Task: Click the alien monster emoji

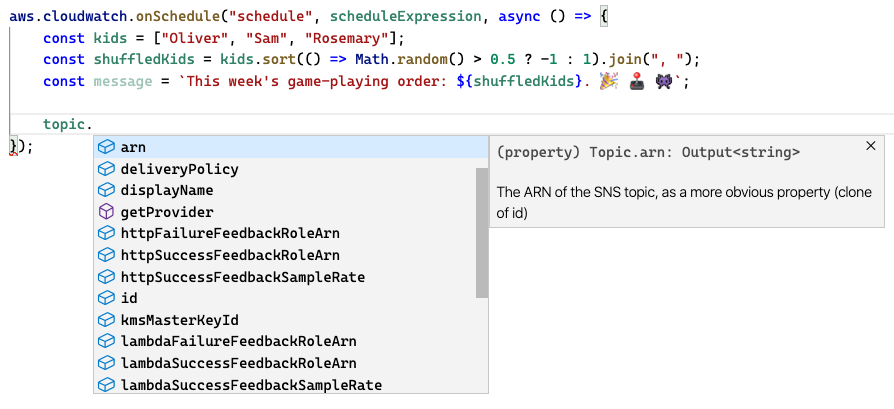Action: (665, 82)
